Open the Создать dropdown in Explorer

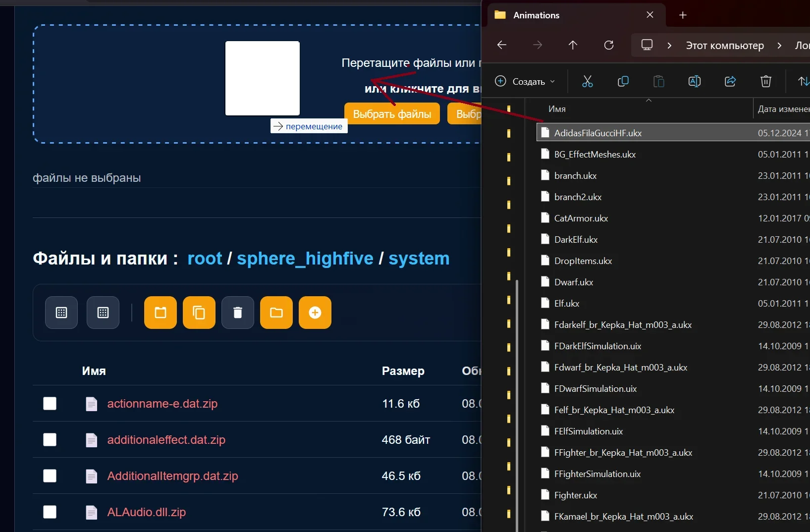[525, 81]
